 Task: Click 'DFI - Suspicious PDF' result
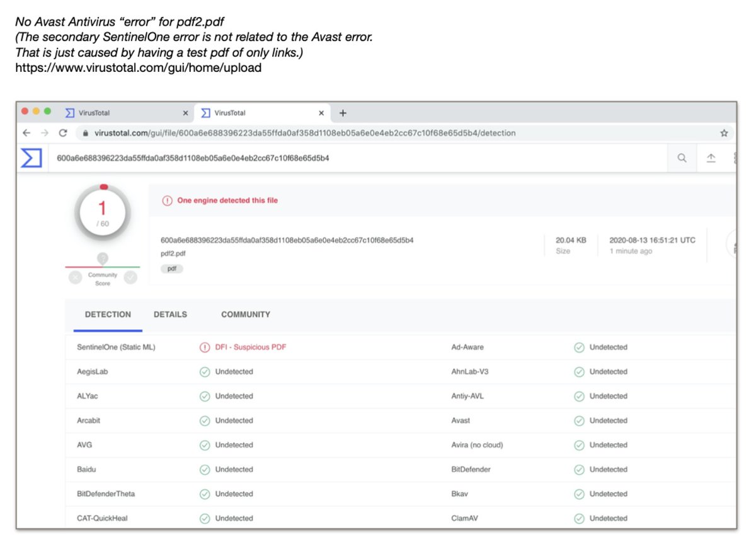click(251, 347)
